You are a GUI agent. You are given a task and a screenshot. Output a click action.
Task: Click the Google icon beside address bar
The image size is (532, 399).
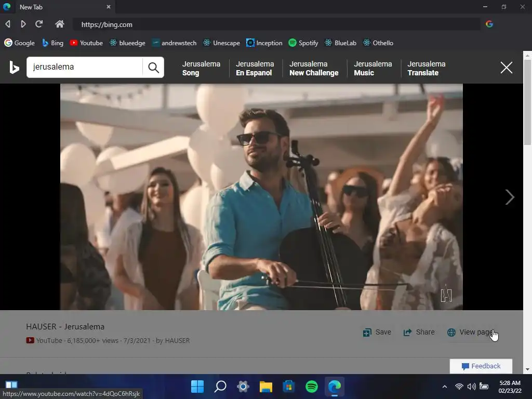click(489, 24)
